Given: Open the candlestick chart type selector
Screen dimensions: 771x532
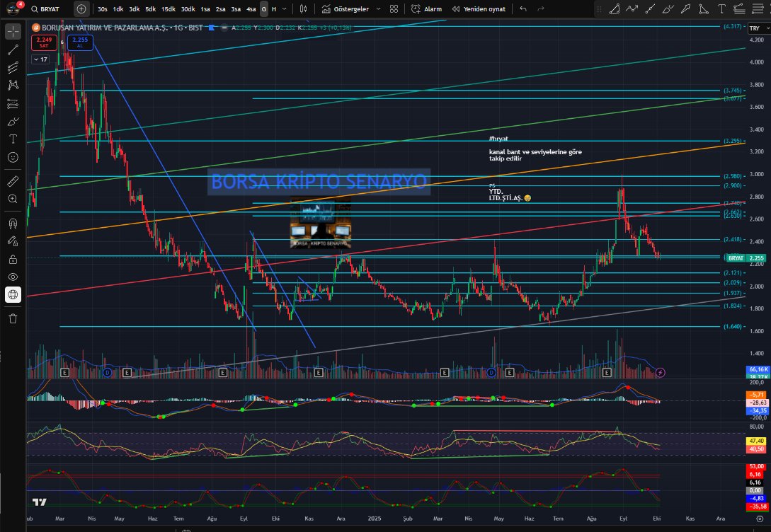Looking at the screenshot, I should pyautogui.click(x=304, y=8).
